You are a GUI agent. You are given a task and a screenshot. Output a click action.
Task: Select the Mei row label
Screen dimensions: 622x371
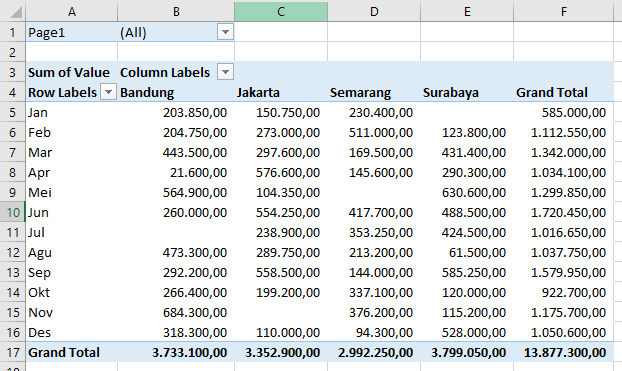(40, 192)
